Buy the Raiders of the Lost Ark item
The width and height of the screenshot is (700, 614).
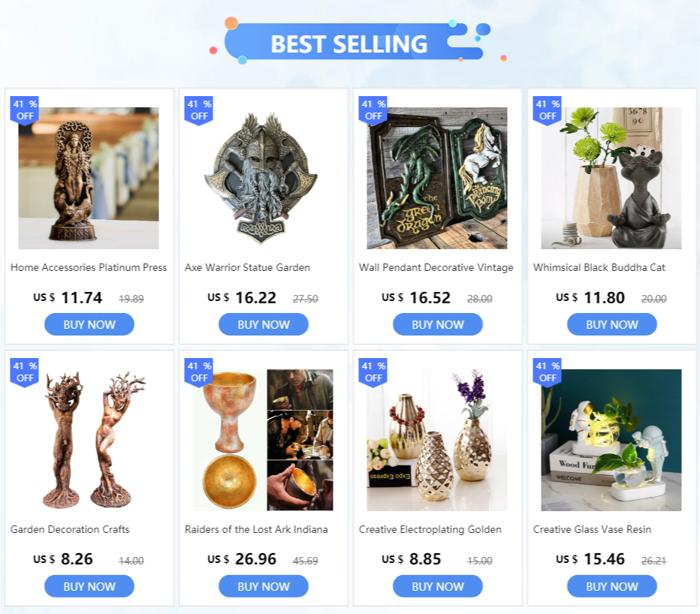click(x=264, y=586)
